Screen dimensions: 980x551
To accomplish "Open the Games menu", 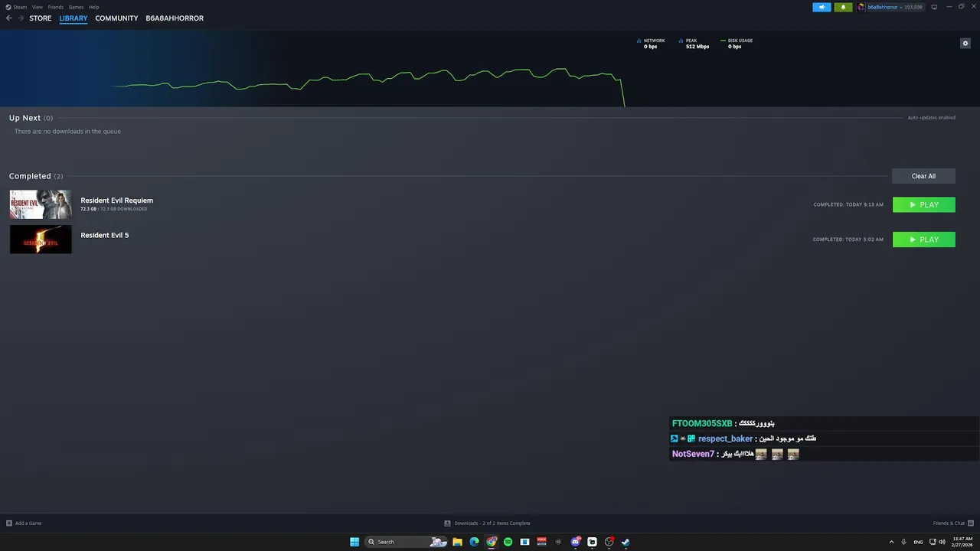I will point(76,7).
